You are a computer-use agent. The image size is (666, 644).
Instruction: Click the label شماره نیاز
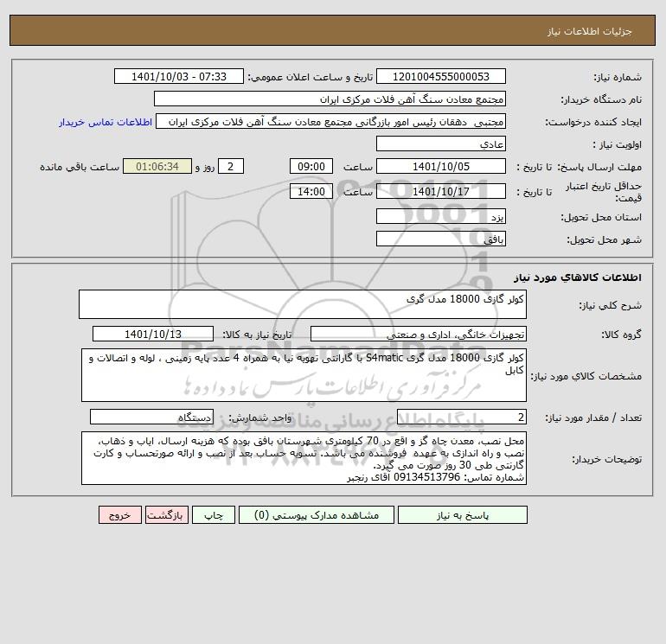pos(618,77)
